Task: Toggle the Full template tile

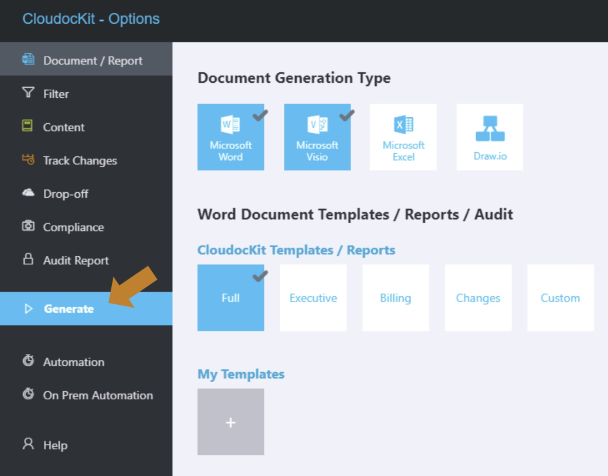Action: [x=231, y=298]
